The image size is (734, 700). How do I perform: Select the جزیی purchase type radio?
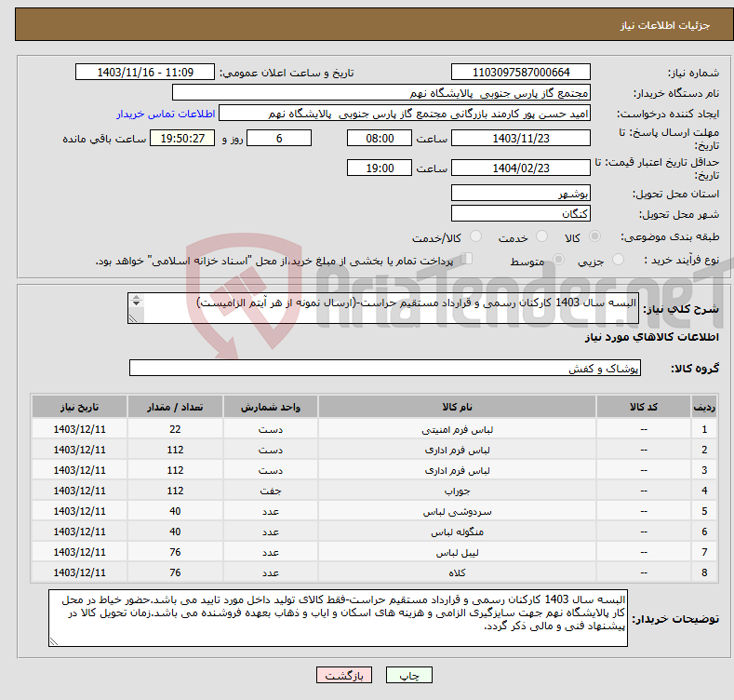click(618, 260)
